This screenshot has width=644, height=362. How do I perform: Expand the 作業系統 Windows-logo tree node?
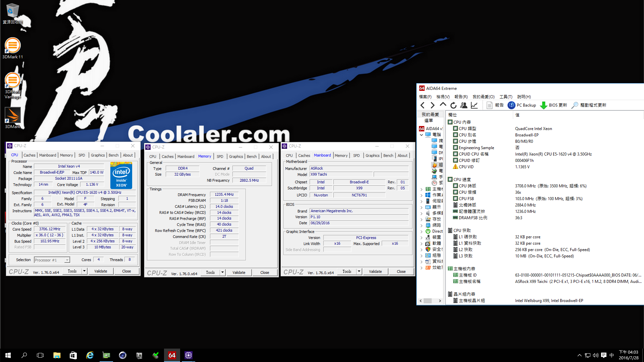click(421, 195)
